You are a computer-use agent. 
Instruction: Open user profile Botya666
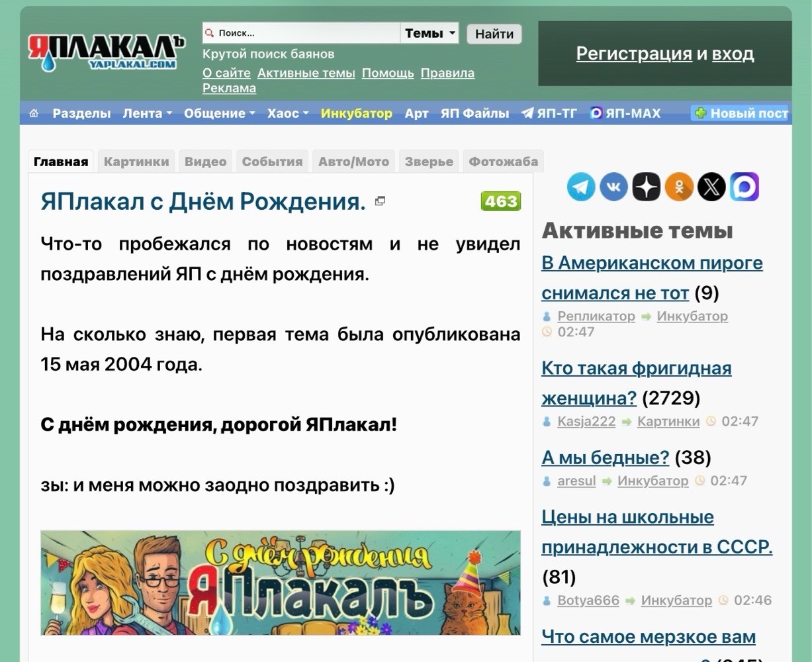click(588, 600)
